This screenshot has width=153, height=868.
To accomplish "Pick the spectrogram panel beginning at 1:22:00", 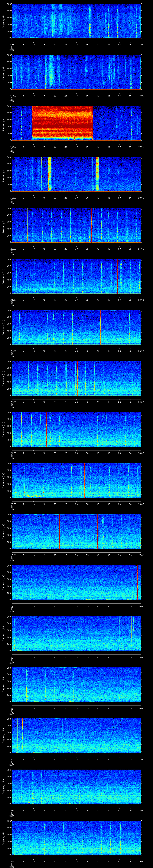I will [x=77, y=327].
